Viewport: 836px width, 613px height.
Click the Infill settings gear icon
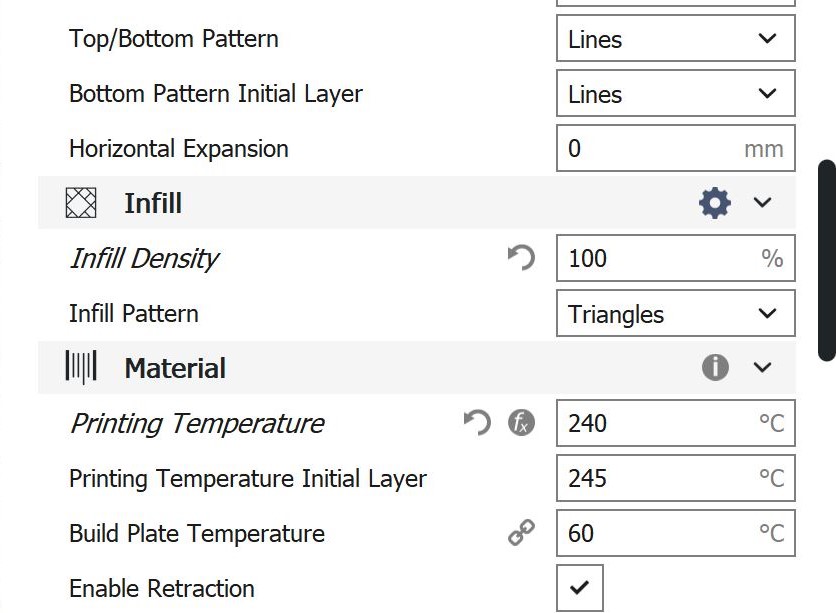point(714,204)
